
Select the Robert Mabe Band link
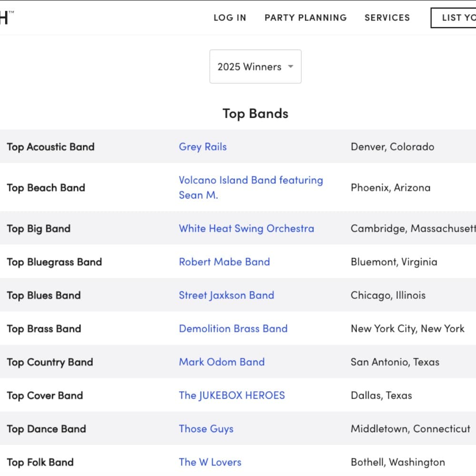[224, 262]
